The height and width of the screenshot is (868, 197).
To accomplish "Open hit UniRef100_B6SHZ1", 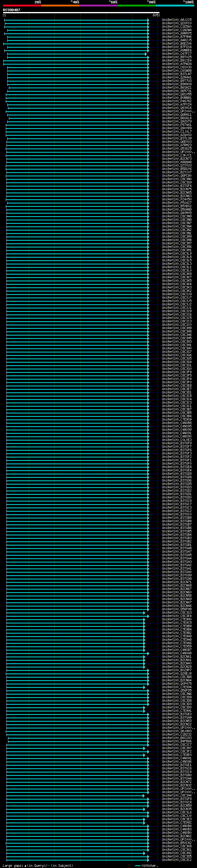I will [176, 88].
